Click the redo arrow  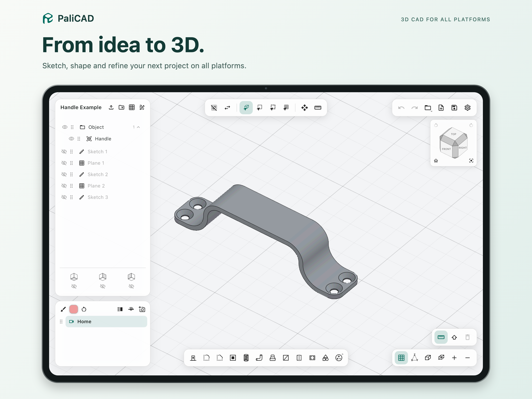click(x=414, y=108)
